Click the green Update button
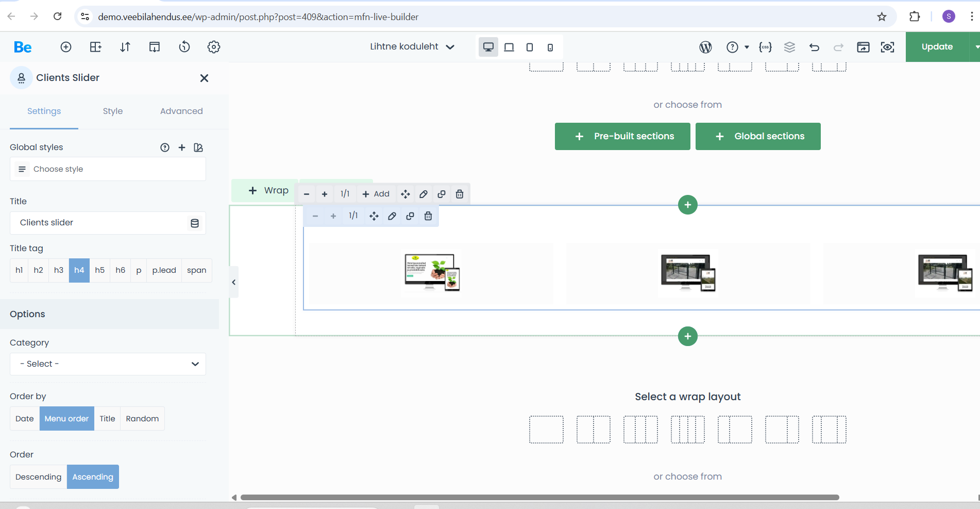Screen dimensions: 980x509 (x=937, y=47)
